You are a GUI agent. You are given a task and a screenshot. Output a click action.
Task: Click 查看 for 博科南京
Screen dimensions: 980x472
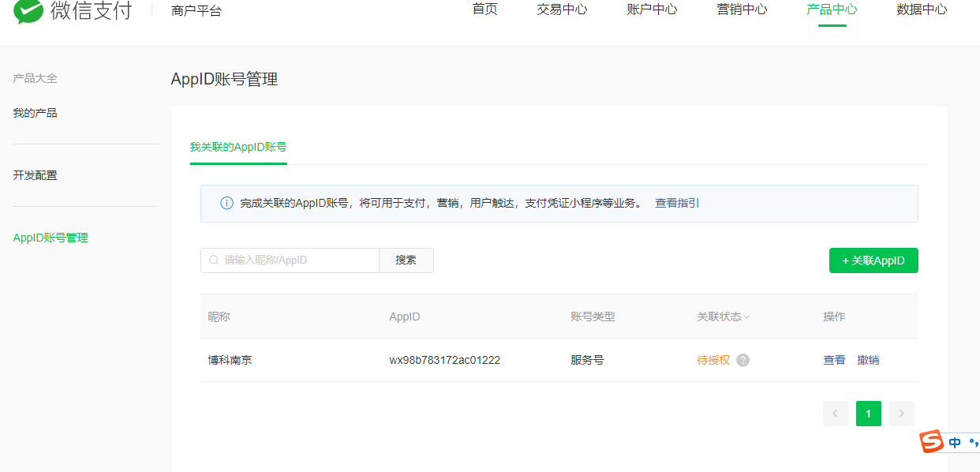click(x=834, y=360)
